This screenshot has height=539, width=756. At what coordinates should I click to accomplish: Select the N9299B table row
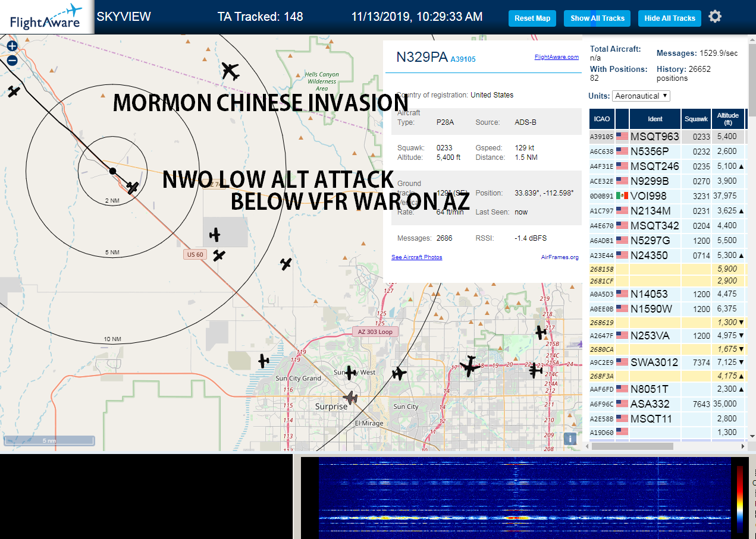click(667, 181)
